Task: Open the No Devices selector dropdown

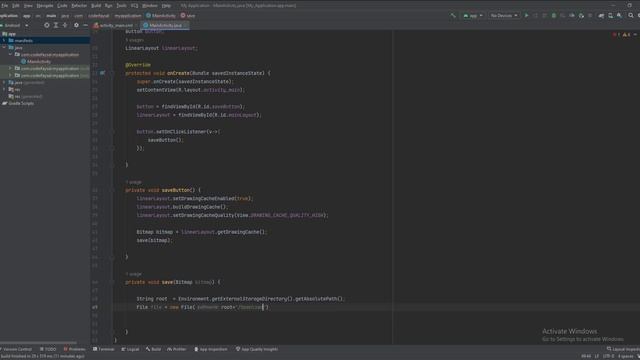Action: tap(504, 16)
